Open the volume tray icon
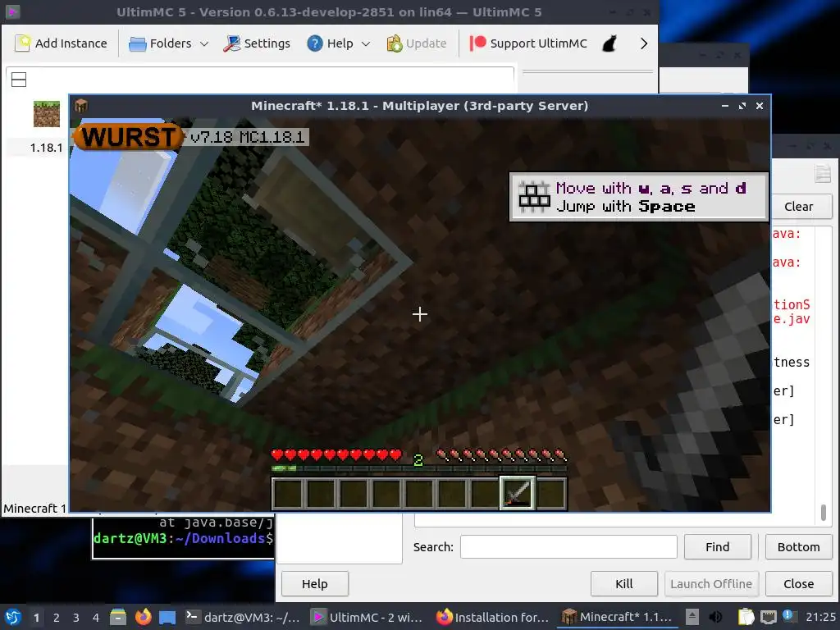The height and width of the screenshot is (630, 840). coord(715,617)
